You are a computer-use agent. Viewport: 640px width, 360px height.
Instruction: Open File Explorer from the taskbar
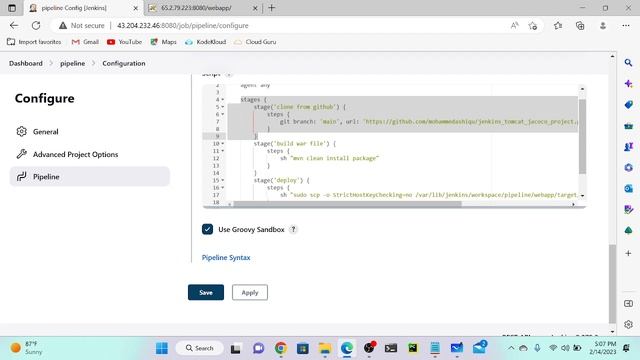pyautogui.click(x=325, y=348)
